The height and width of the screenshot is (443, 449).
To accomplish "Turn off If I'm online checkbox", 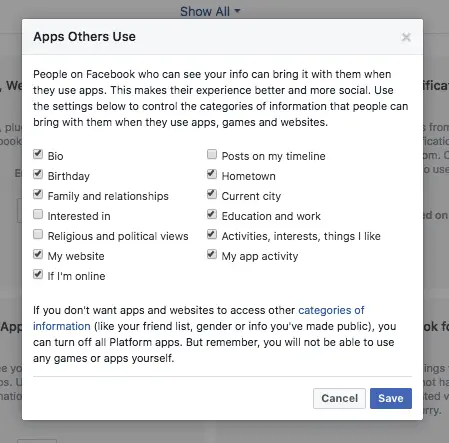I will [x=38, y=274].
